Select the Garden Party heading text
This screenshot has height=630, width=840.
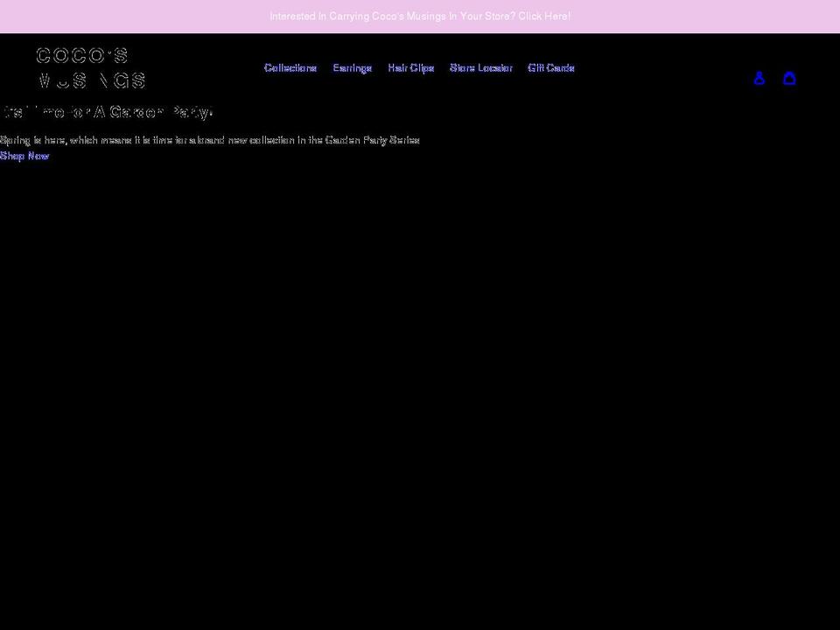[107, 112]
